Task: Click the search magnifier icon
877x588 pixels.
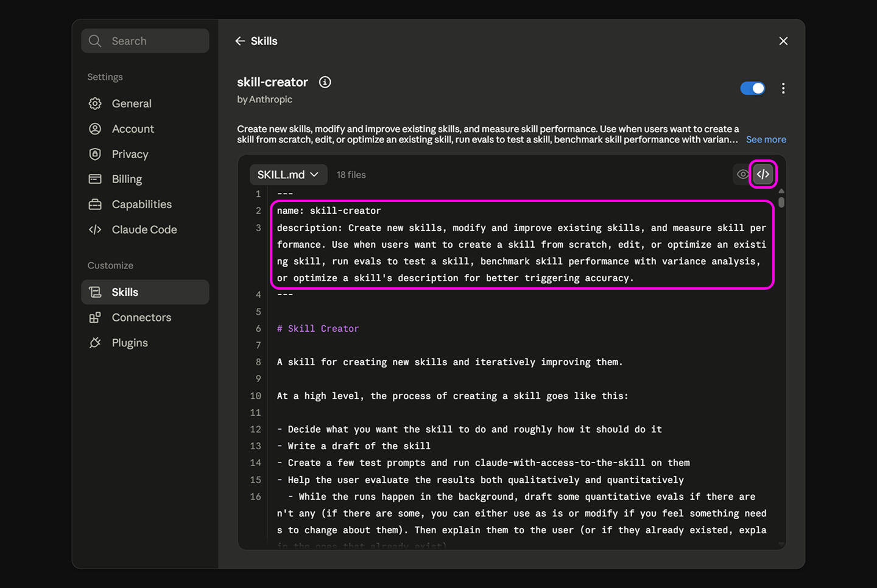Action: (x=95, y=41)
